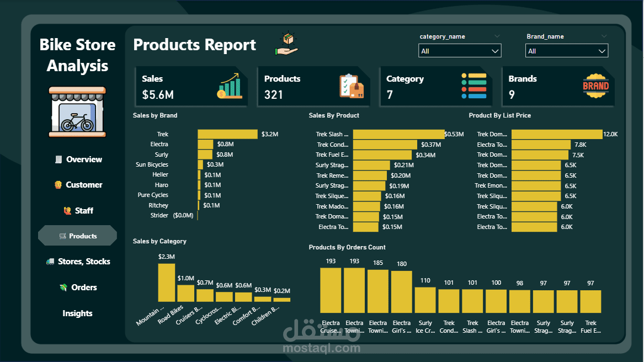Click the Electric Bi... category label

(x=227, y=315)
